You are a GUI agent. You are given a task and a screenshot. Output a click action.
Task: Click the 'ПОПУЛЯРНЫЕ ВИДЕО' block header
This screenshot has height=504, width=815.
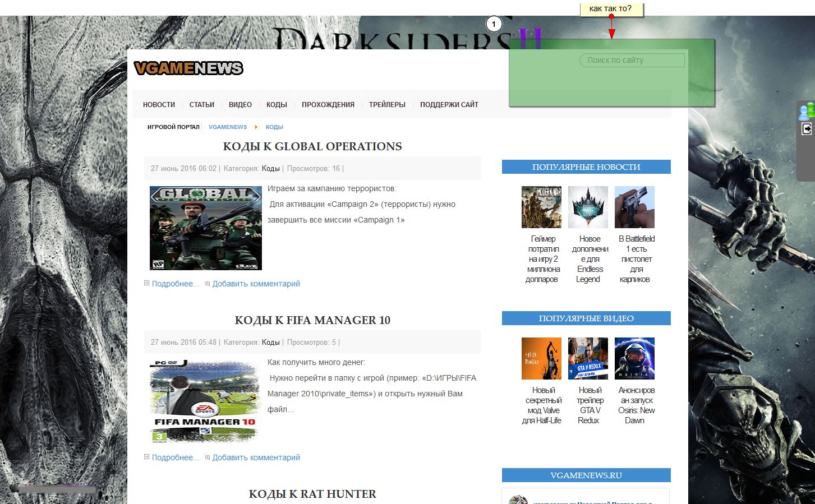click(586, 318)
